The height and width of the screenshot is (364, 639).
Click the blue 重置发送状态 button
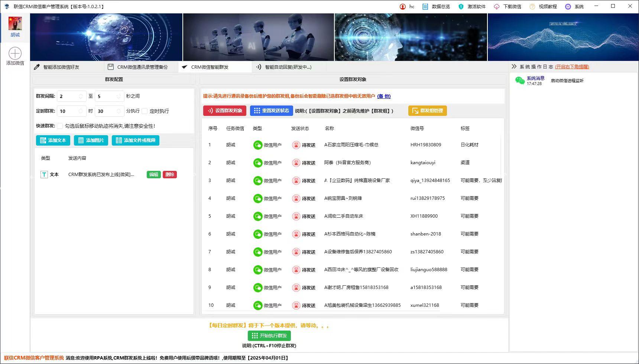tap(272, 111)
